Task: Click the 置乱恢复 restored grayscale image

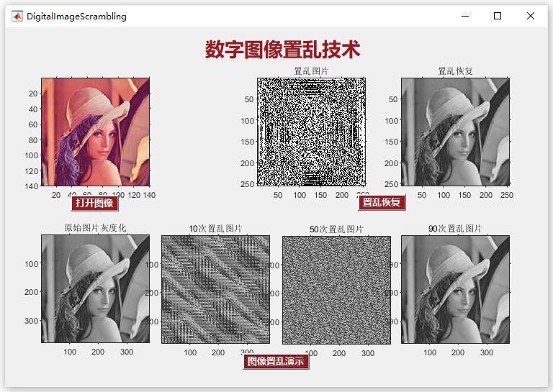Action: click(x=455, y=132)
